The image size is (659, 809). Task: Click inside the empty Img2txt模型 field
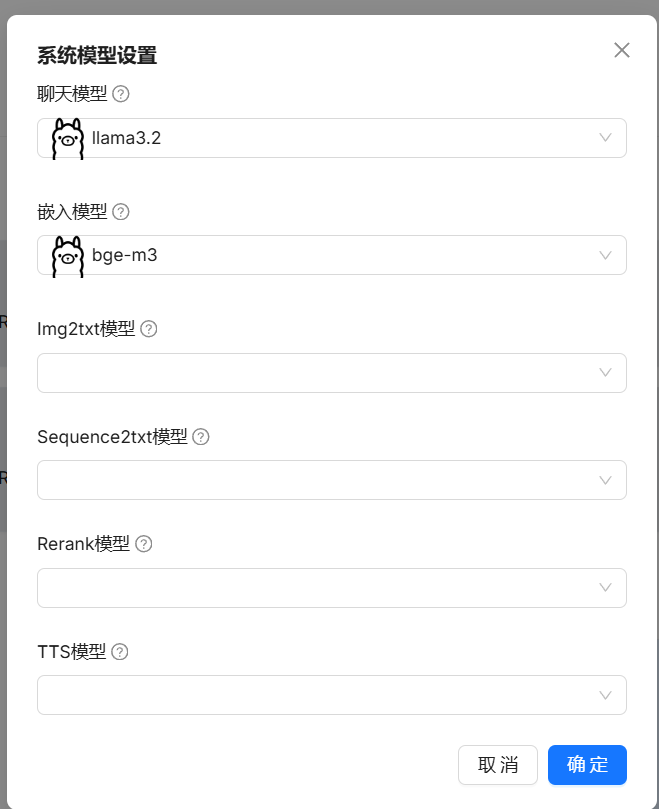300,372
